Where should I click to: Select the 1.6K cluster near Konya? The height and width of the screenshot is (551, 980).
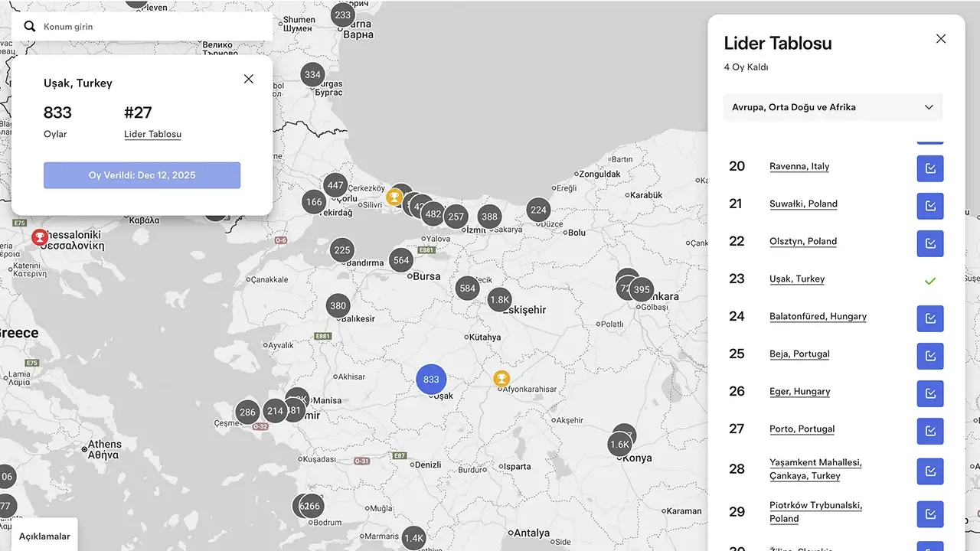point(619,445)
